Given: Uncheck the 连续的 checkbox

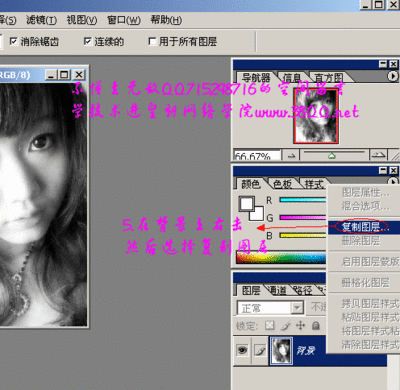Looking at the screenshot, I should pos(87,41).
